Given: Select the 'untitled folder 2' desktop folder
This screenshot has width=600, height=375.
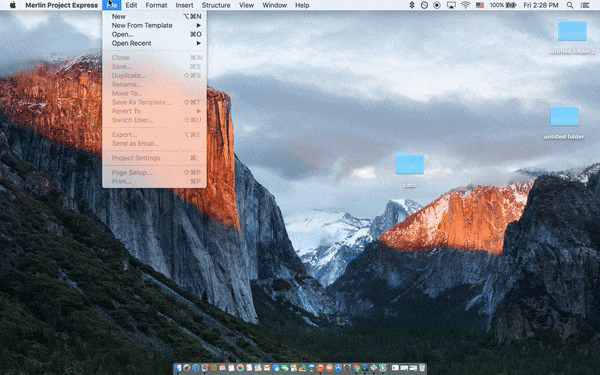Looking at the screenshot, I should [x=572, y=36].
